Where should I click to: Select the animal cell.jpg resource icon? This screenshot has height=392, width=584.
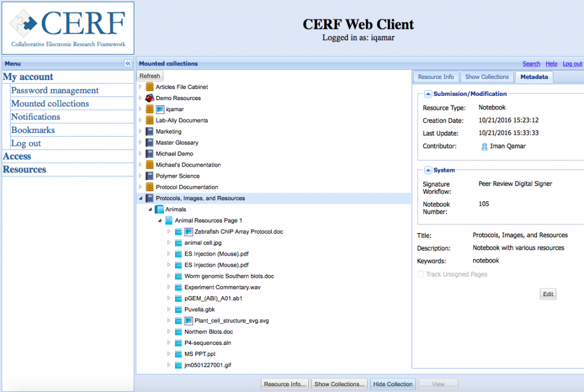pos(179,242)
